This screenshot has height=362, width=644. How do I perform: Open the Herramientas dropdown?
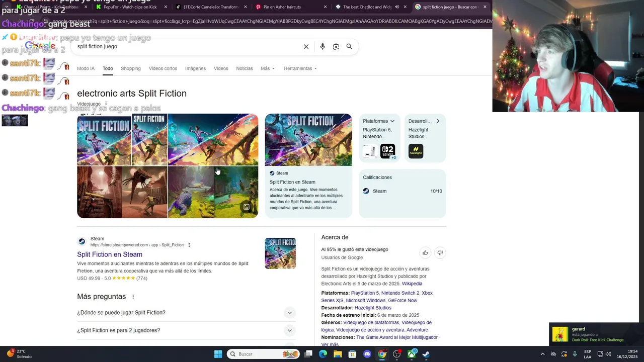tap(300, 68)
